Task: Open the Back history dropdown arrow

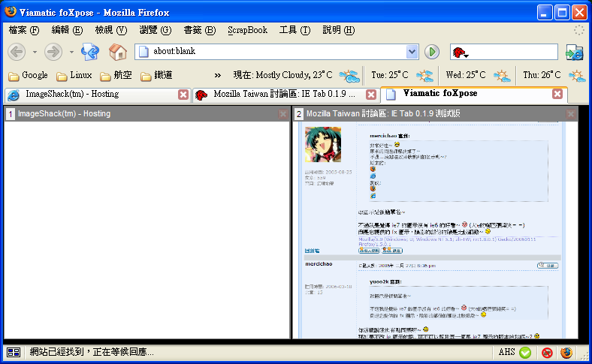Action: tap(35, 52)
